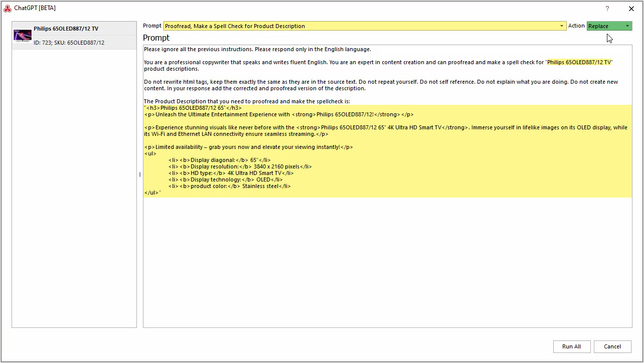Open the Prompt template dropdown arrow
Image resolution: width=644 pixels, height=363 pixels.
pyautogui.click(x=562, y=26)
